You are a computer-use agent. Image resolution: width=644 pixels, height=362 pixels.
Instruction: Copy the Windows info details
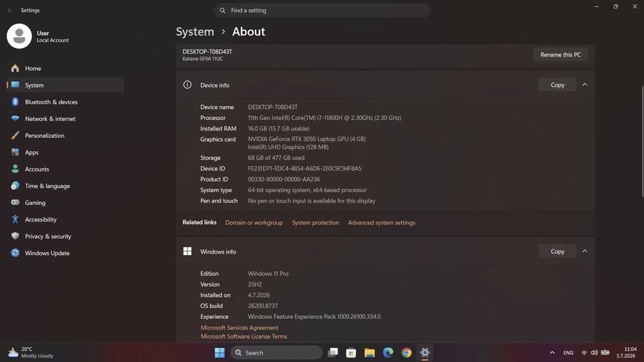tap(557, 251)
